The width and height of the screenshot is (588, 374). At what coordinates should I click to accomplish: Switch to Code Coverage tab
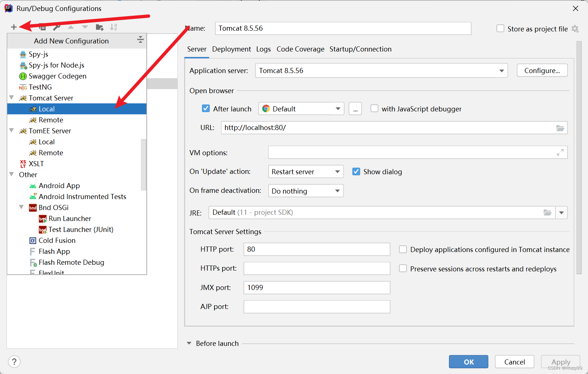(x=300, y=49)
